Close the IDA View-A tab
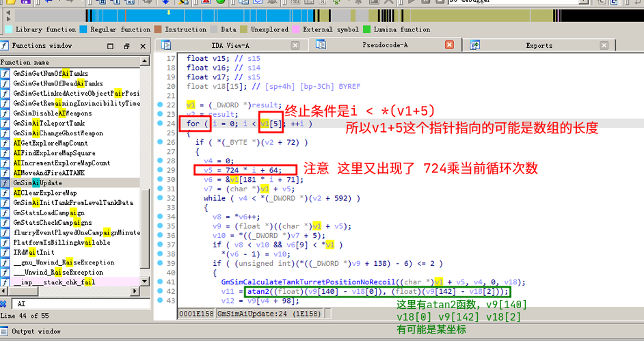 pyautogui.click(x=295, y=45)
